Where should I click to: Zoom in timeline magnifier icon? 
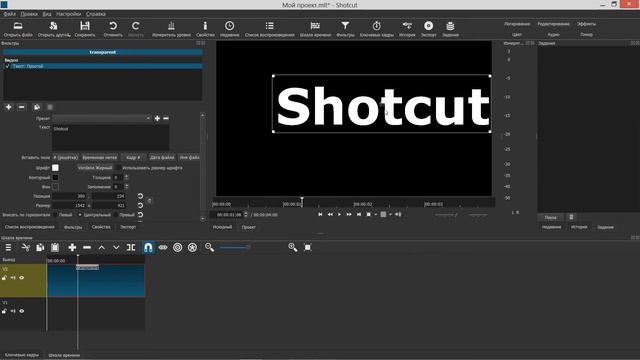293,247
